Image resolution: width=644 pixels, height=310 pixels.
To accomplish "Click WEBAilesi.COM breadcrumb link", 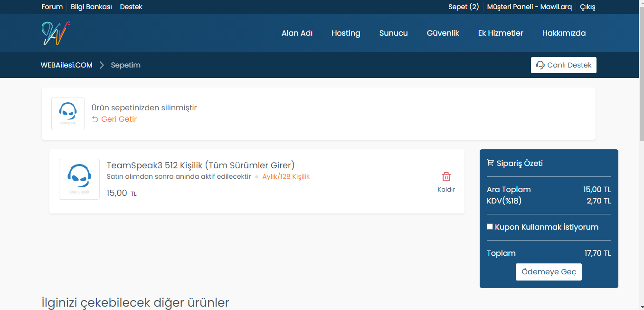I will 66,65.
